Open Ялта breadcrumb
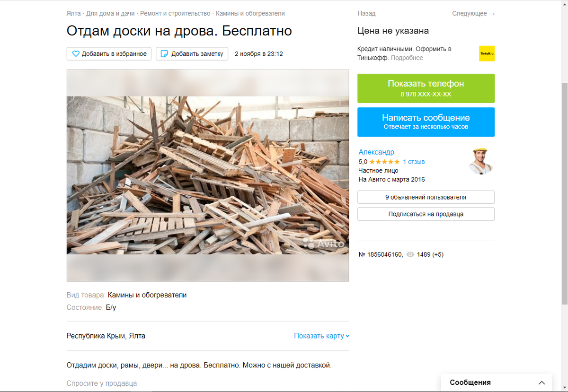This screenshot has width=568, height=392. pos(73,14)
